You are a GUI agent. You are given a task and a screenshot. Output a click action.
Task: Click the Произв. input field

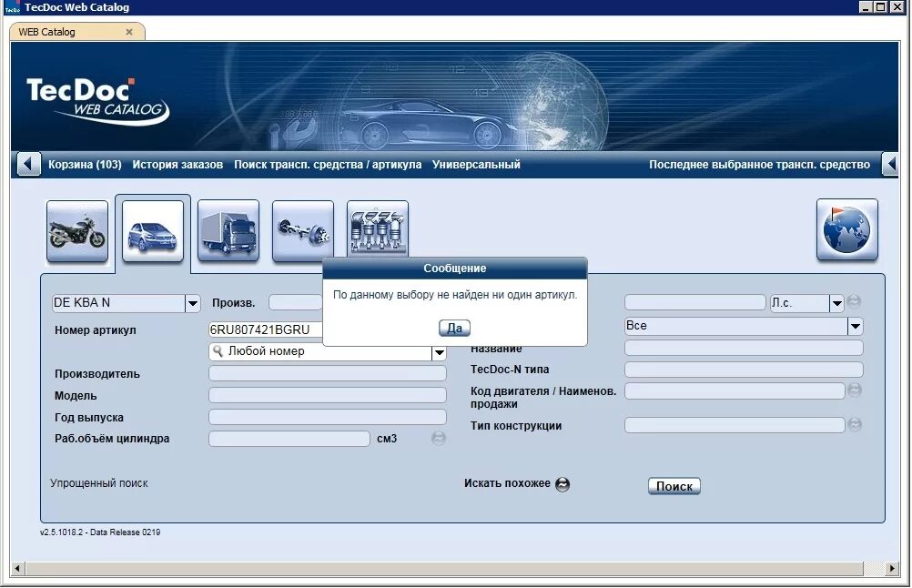[x=296, y=302]
